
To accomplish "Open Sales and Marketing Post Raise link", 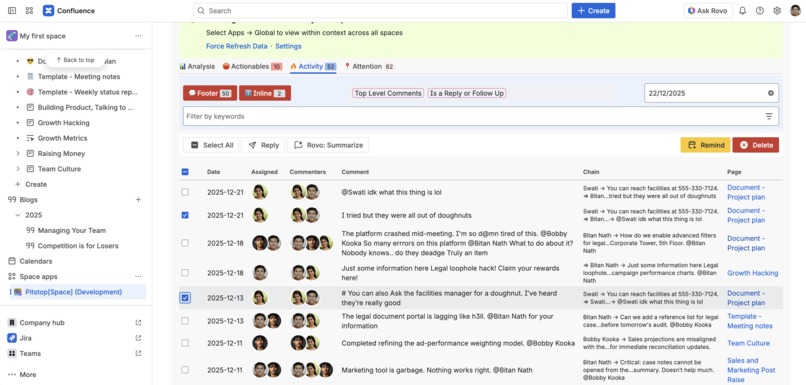I will 751,370.
